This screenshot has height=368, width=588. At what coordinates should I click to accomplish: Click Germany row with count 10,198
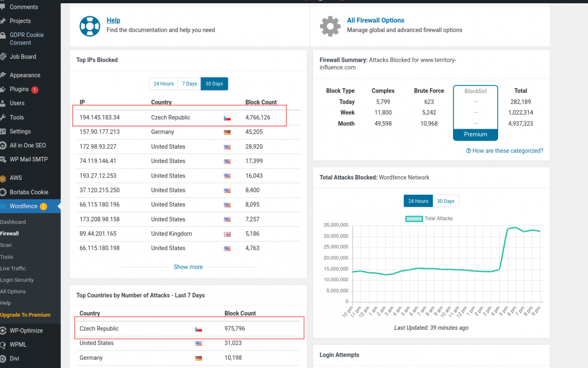tap(189, 358)
